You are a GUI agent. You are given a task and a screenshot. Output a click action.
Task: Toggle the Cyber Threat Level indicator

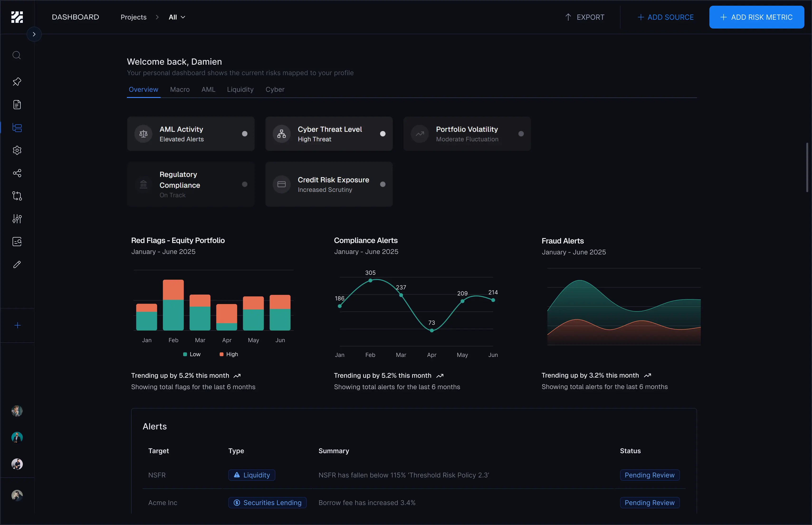(383, 134)
